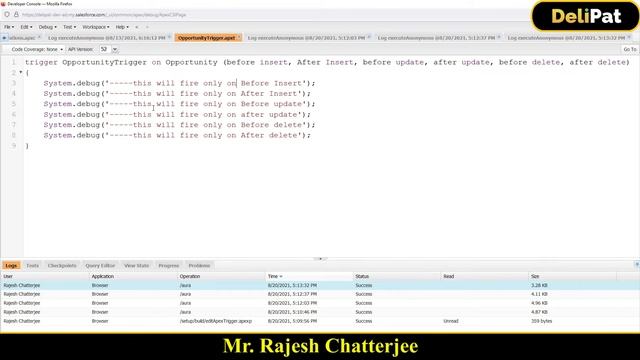Open Log executeAnonymous 8/13/2021 tab
Image resolution: width=640 pixels, height=360 pixels.
(107, 38)
